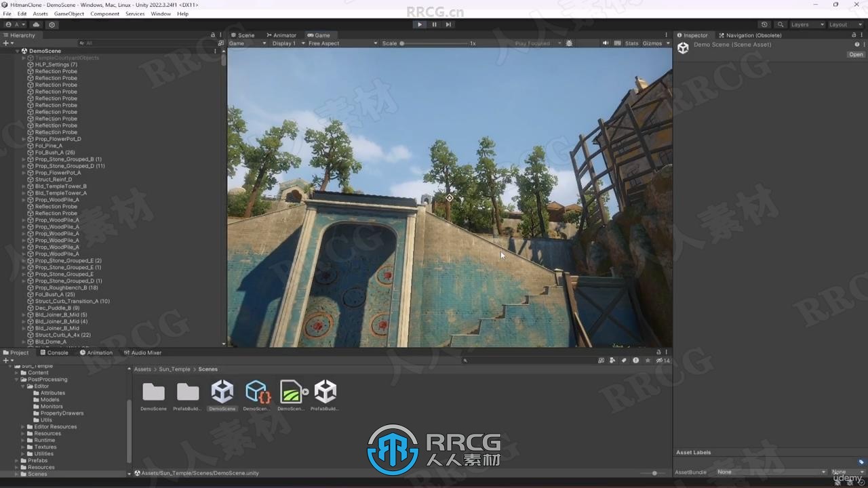The height and width of the screenshot is (488, 868).
Task: Switch to the Scene tab
Action: coord(243,35)
